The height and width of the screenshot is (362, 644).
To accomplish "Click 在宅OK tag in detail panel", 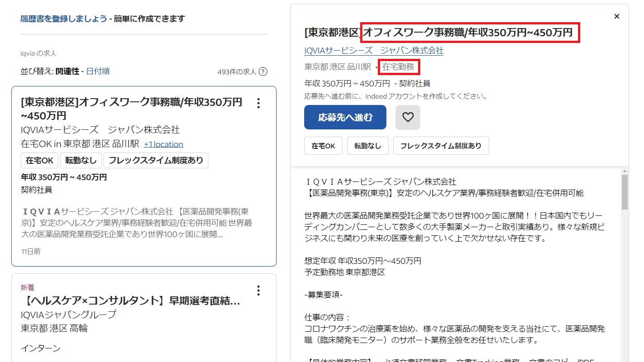I will (x=323, y=146).
